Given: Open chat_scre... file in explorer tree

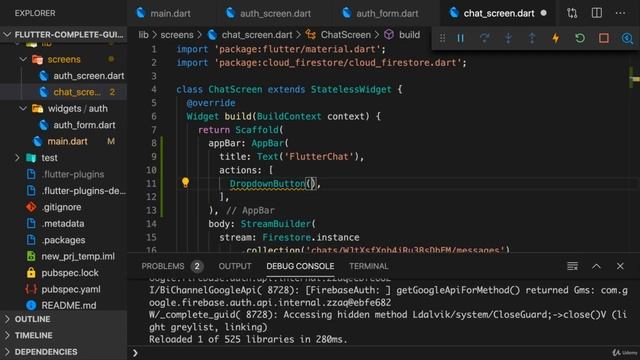Looking at the screenshot, I should tap(77, 92).
